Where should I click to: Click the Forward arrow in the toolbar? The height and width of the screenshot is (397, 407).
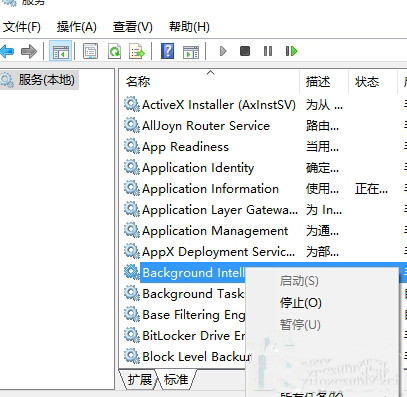pyautogui.click(x=29, y=51)
